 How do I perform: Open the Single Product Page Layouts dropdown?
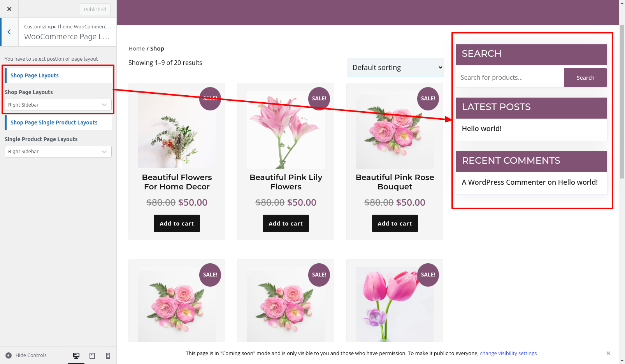pos(58,152)
